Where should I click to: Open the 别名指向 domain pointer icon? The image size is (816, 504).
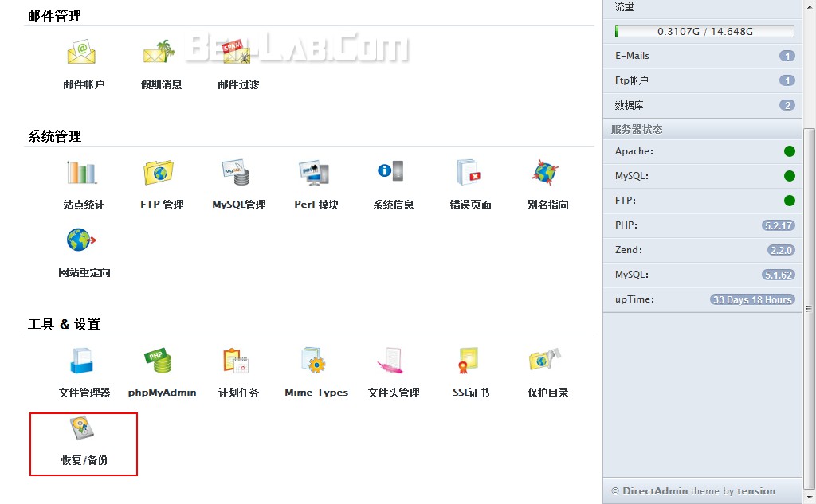click(x=545, y=172)
